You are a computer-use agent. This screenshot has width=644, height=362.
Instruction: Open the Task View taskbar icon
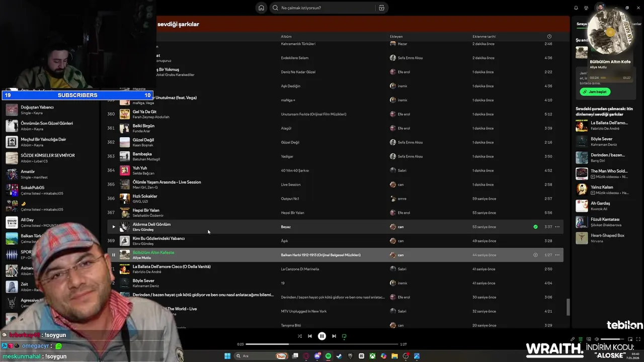[x=295, y=356]
